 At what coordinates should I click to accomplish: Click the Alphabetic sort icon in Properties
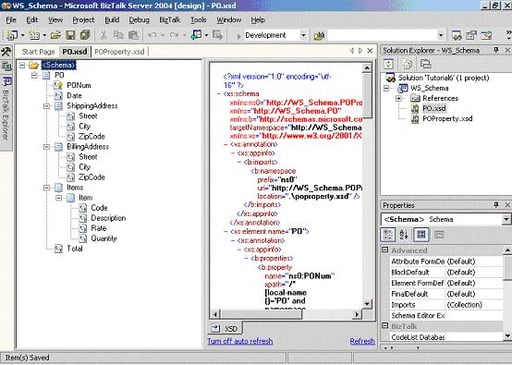(404, 235)
